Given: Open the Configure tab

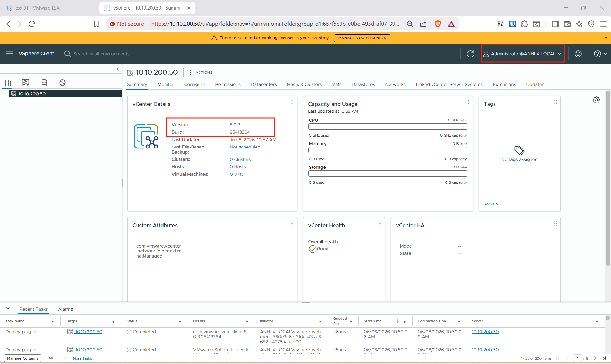Looking at the screenshot, I should click(194, 84).
